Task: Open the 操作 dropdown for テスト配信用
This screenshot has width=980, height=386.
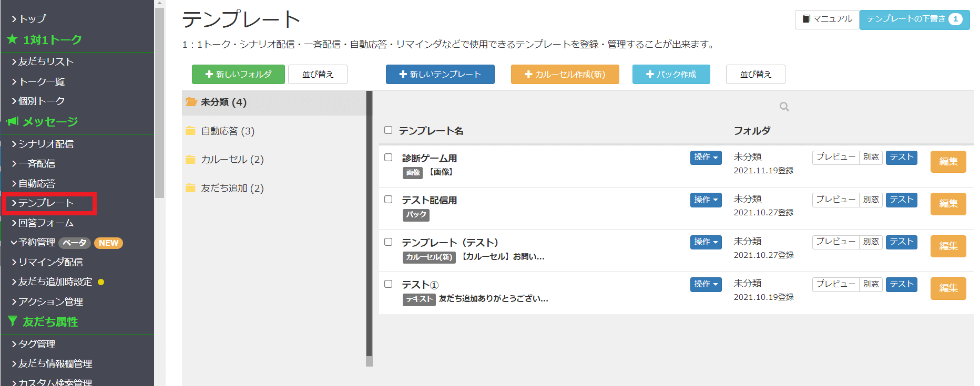Action: pos(706,200)
